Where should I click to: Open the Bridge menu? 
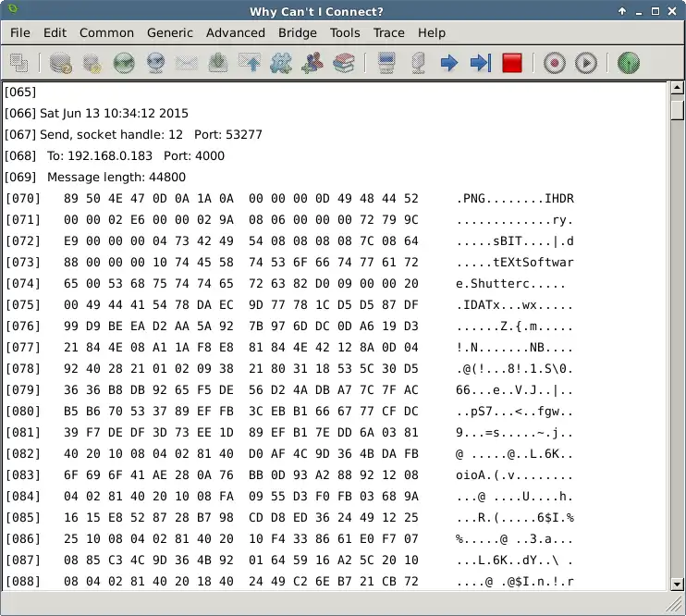click(x=298, y=33)
